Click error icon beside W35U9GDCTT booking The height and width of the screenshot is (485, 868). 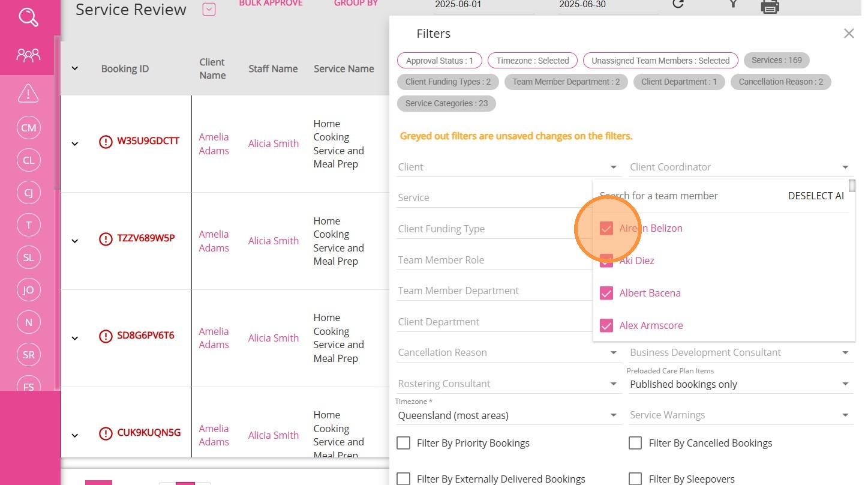pos(106,142)
